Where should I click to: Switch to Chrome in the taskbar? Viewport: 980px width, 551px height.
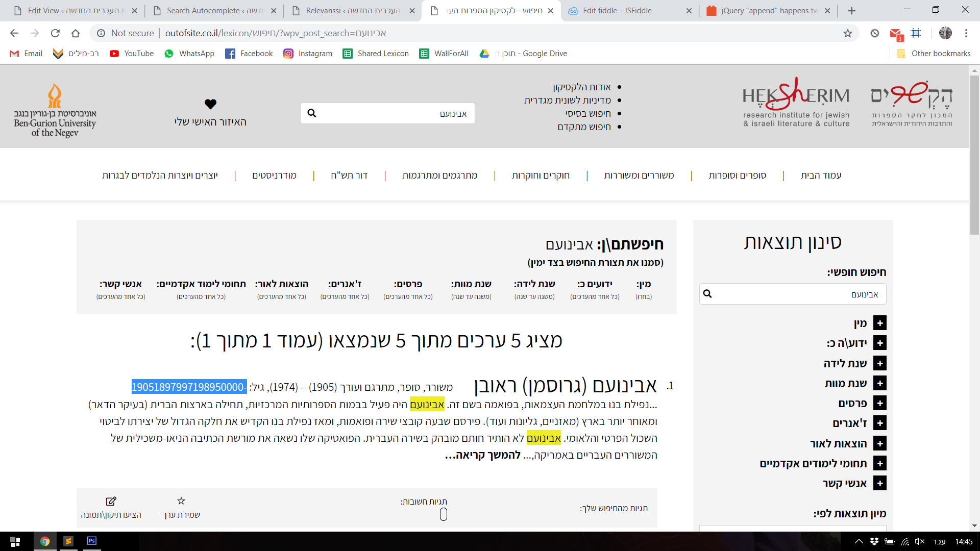45,541
